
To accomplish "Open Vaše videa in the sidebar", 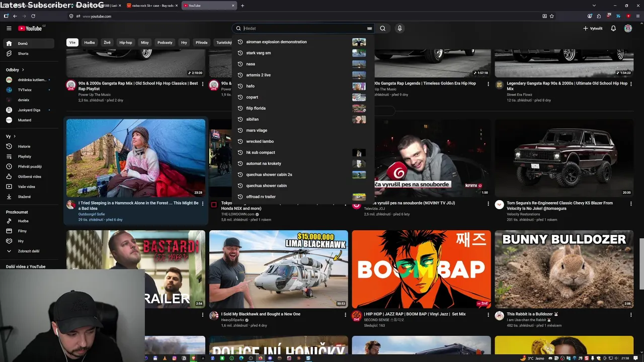I will [x=30, y=187].
